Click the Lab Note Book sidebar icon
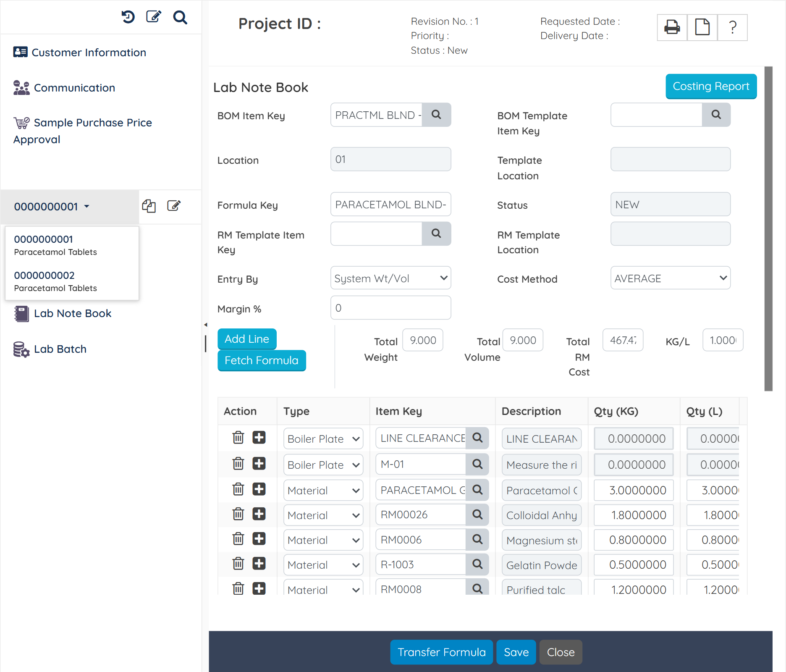 click(x=21, y=313)
